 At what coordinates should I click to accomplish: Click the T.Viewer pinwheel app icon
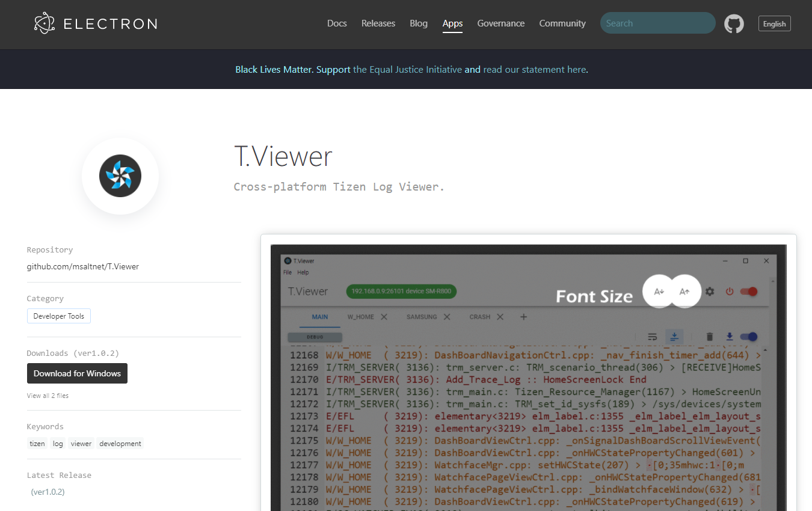120,176
